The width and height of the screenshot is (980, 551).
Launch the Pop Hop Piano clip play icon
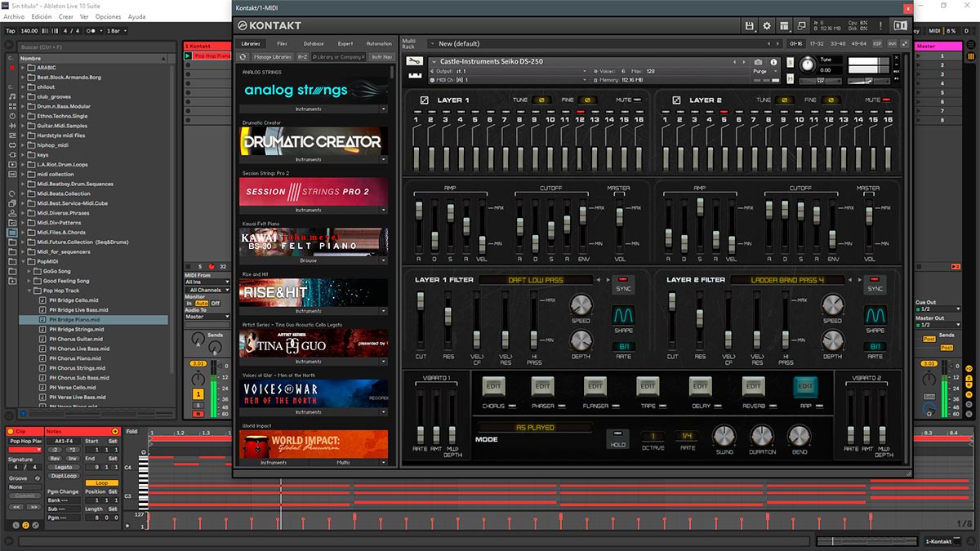pyautogui.click(x=188, y=56)
